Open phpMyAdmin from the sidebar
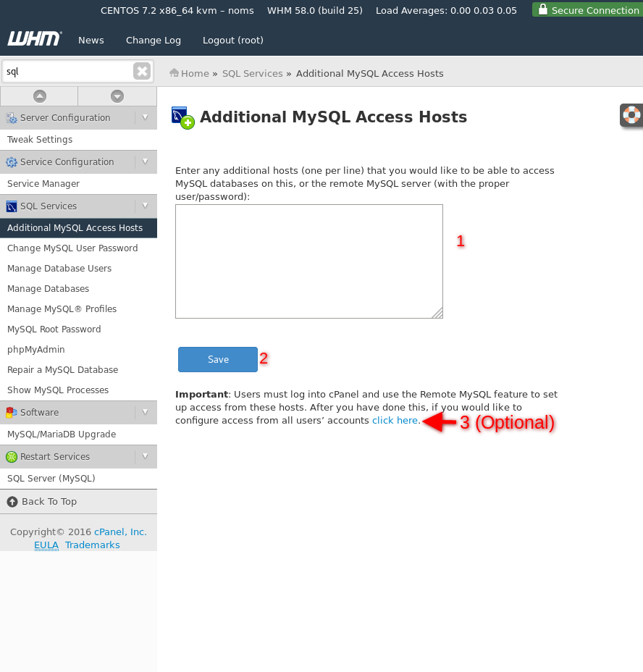 pos(36,350)
